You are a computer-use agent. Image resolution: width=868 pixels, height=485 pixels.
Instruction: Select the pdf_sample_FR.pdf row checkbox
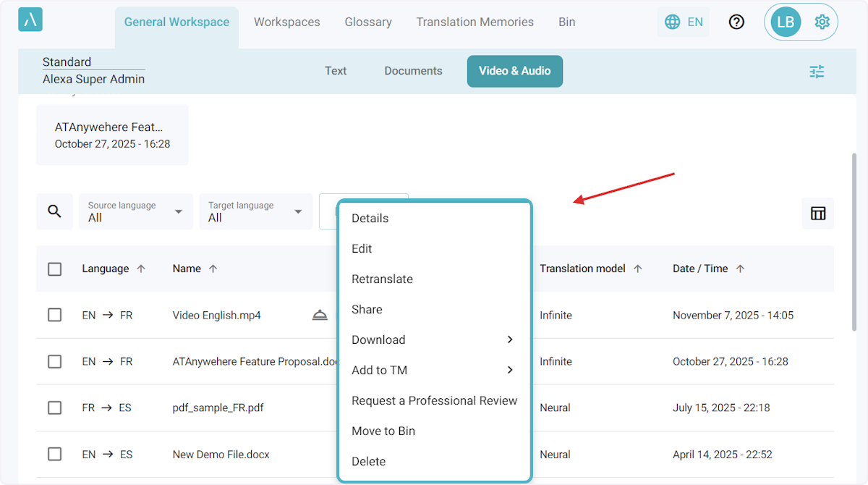(55, 408)
